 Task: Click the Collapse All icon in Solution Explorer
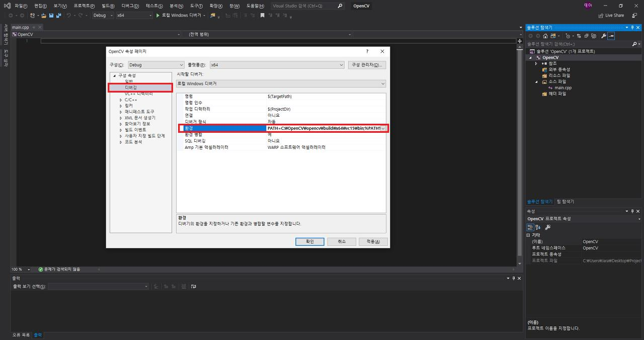pos(586,36)
